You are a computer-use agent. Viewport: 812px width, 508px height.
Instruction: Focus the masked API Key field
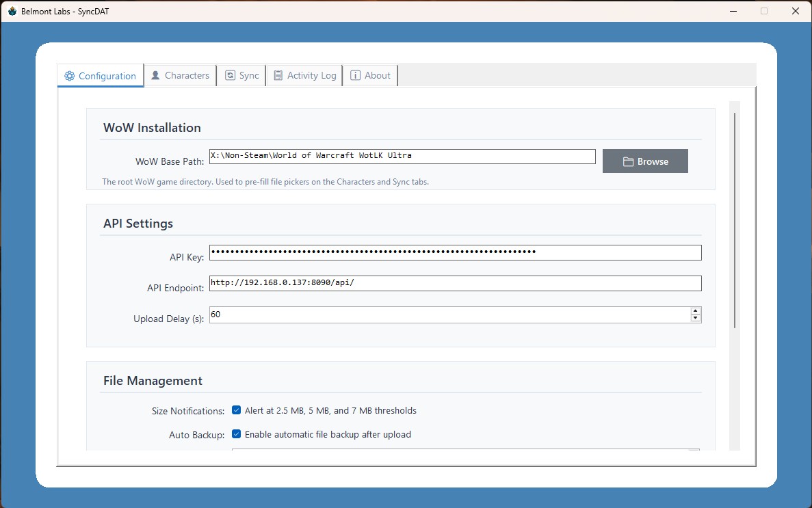(455, 252)
